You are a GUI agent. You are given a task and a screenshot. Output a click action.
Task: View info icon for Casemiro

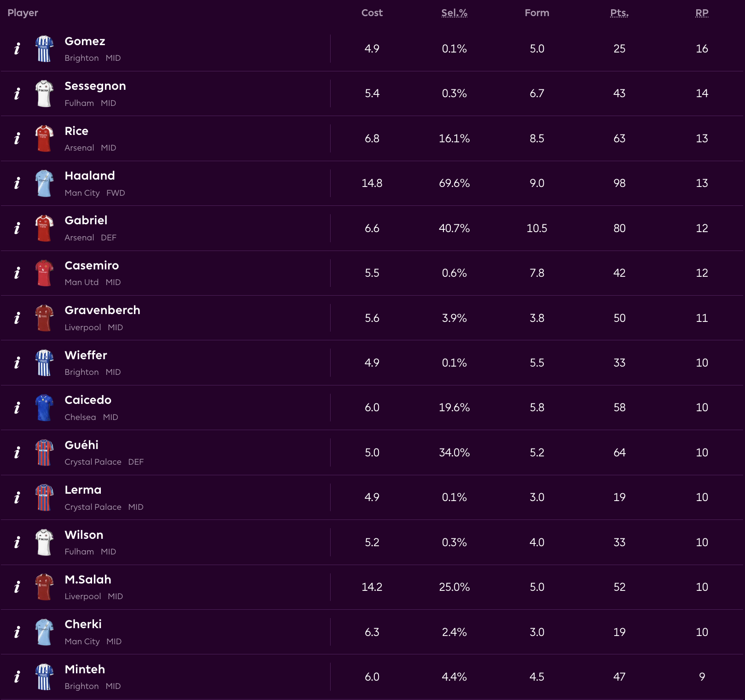coord(17,273)
